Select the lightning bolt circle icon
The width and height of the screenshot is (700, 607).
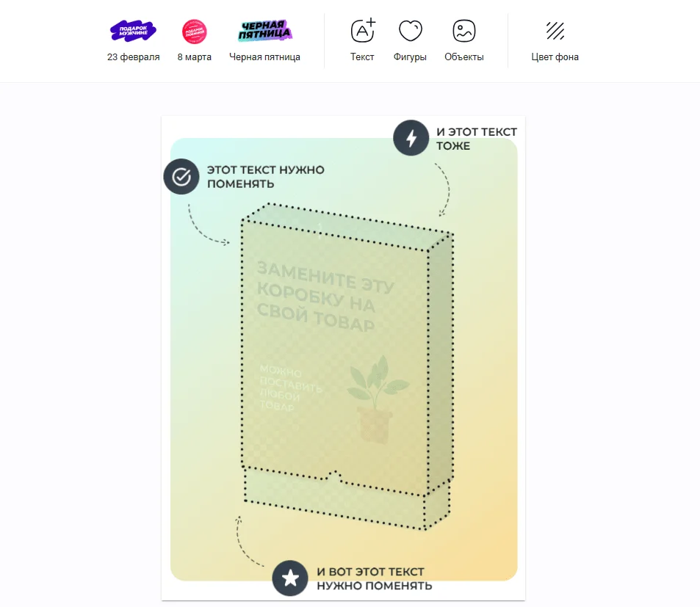[x=411, y=138]
